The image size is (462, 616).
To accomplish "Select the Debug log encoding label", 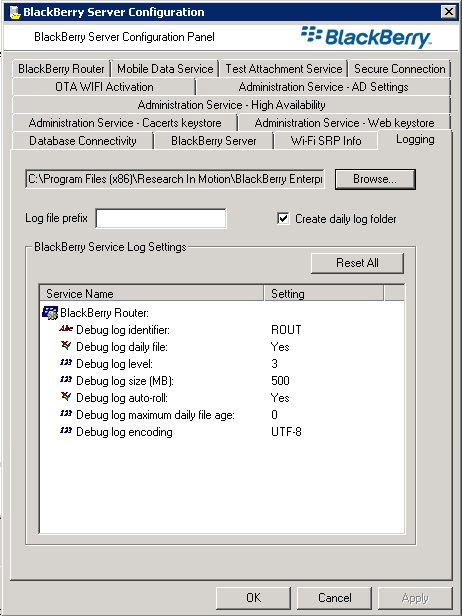I will [x=124, y=432].
